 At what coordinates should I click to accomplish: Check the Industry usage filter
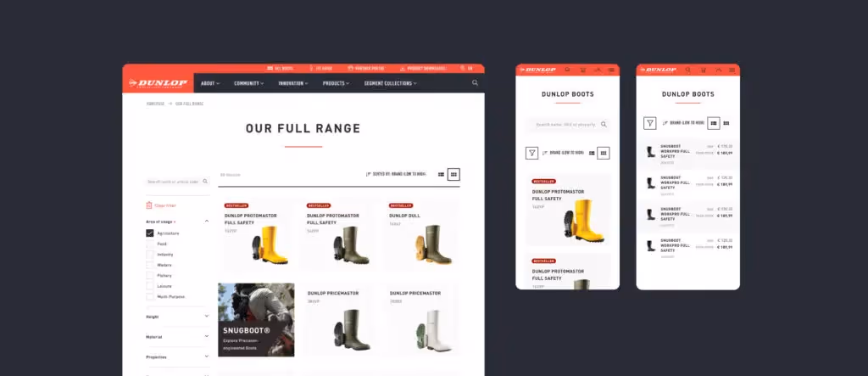(x=149, y=254)
